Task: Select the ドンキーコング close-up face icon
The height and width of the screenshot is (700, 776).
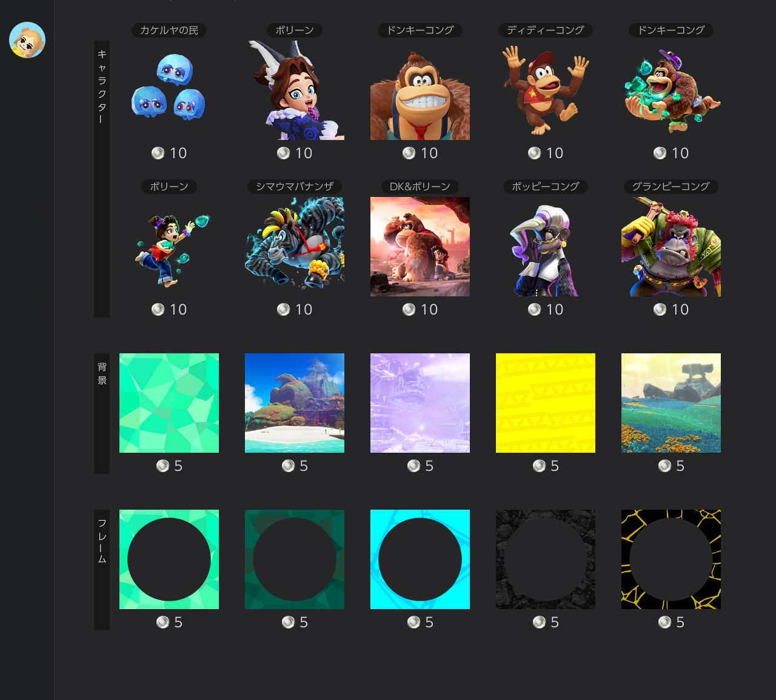Action: (420, 90)
